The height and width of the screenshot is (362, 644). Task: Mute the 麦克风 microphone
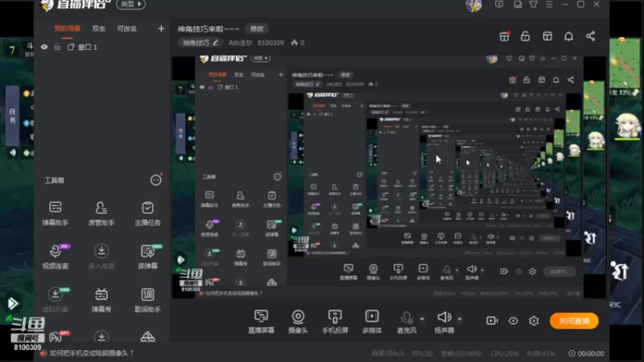pos(407,321)
